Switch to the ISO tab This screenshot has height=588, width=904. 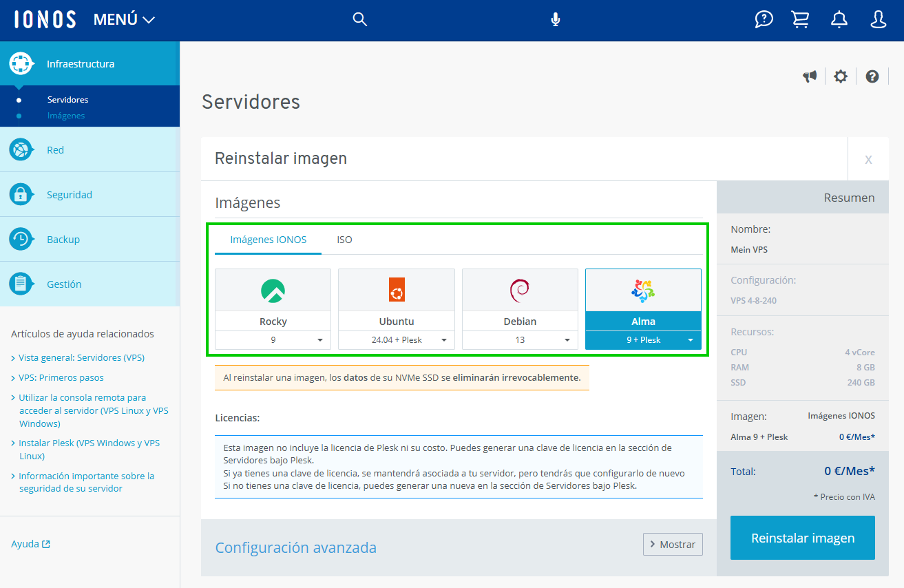pos(344,240)
